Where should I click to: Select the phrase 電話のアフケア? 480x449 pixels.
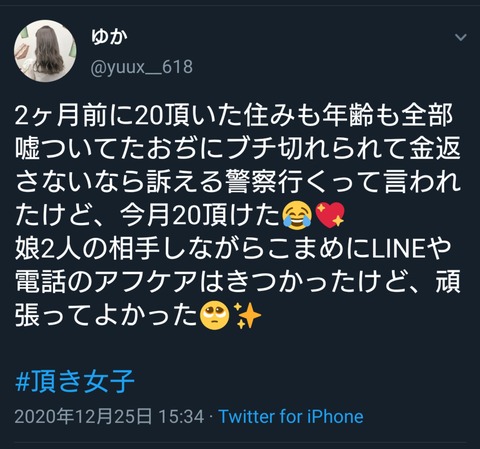[106, 282]
